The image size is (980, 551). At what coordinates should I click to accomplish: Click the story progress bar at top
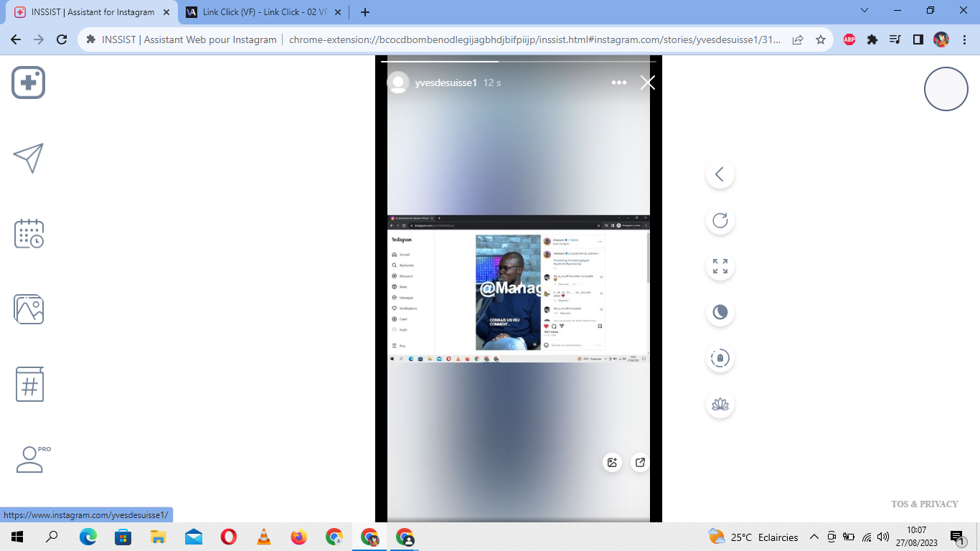(518, 62)
